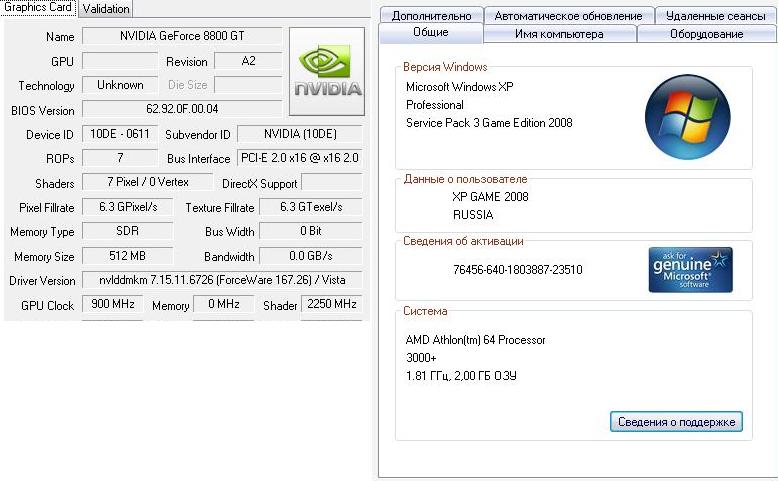Viewport: 778px width, 481px height.
Task: Click AMD Athlon(tm) 64 Processor text
Action: (x=475, y=340)
